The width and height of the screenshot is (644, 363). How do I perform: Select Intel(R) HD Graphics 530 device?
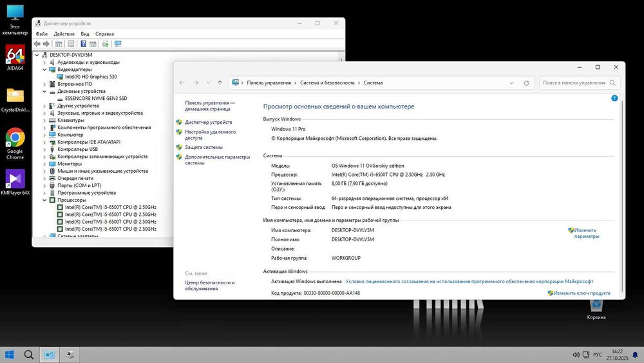pyautogui.click(x=91, y=77)
